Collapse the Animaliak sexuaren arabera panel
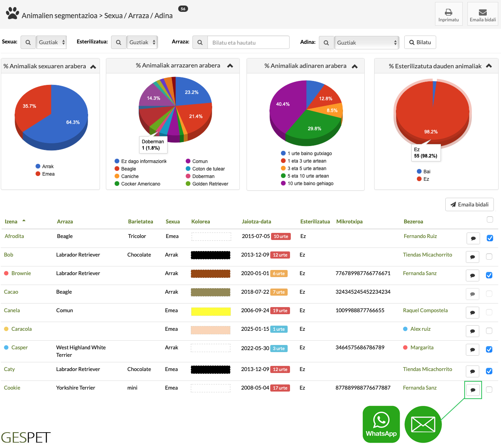Screen dimensions: 501x448 [93, 67]
